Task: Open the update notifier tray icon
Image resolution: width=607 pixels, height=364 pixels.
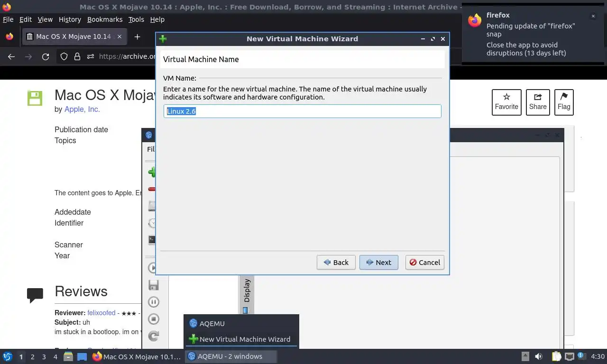Action: [581, 356]
